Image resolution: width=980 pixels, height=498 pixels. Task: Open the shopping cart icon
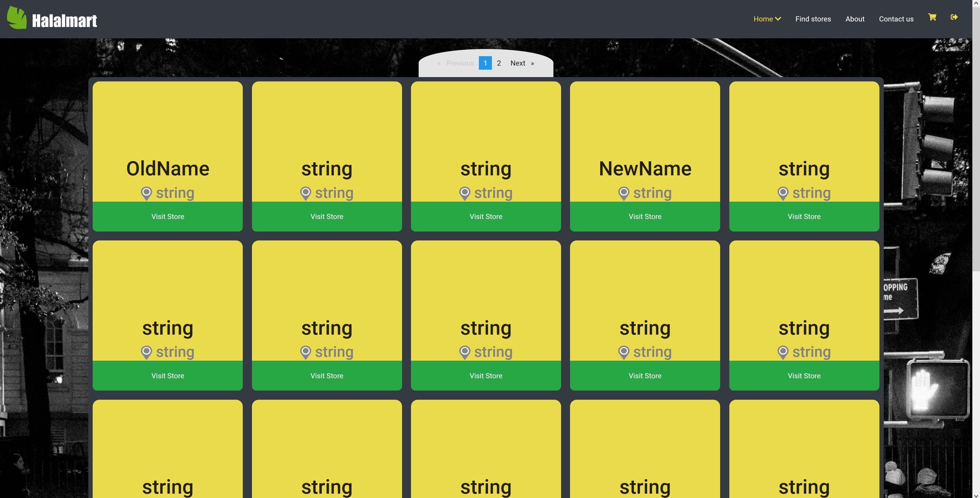[932, 17]
